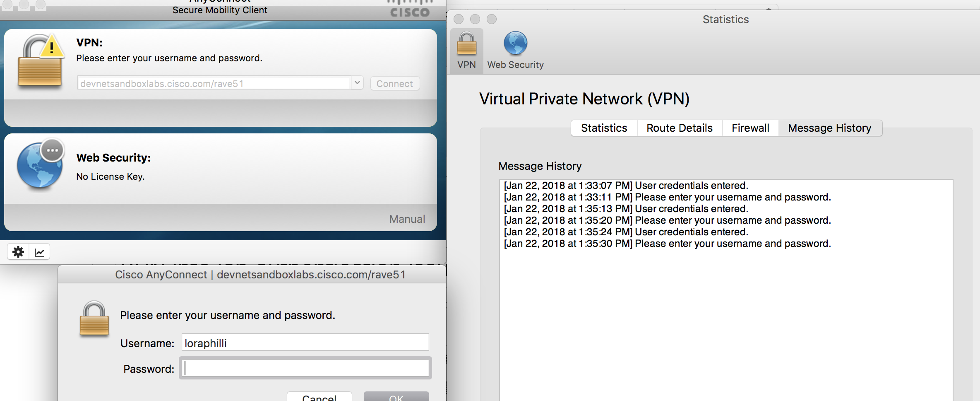Click VPN padlock warning icon in client
This screenshot has height=401, width=980.
pyautogui.click(x=41, y=60)
